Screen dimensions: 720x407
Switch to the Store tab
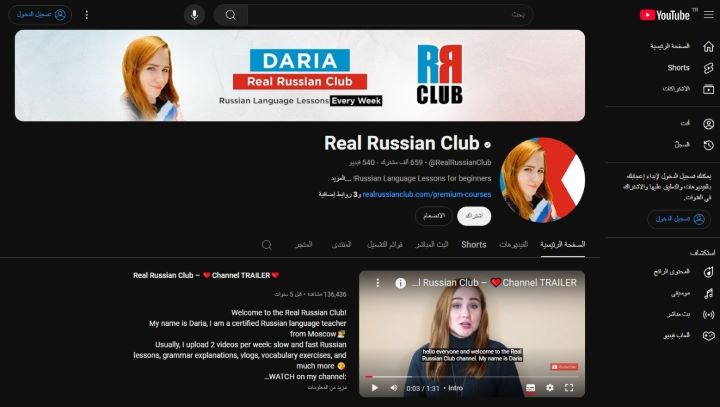click(303, 244)
